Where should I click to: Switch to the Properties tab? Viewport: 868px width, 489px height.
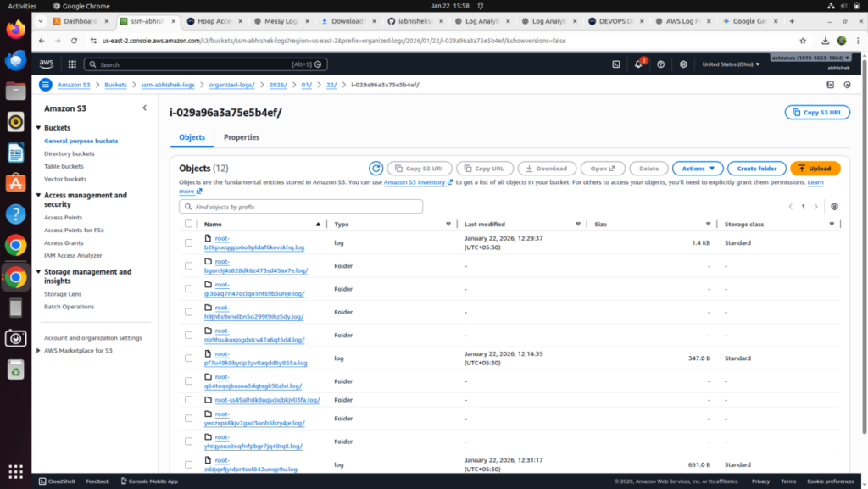click(x=241, y=136)
